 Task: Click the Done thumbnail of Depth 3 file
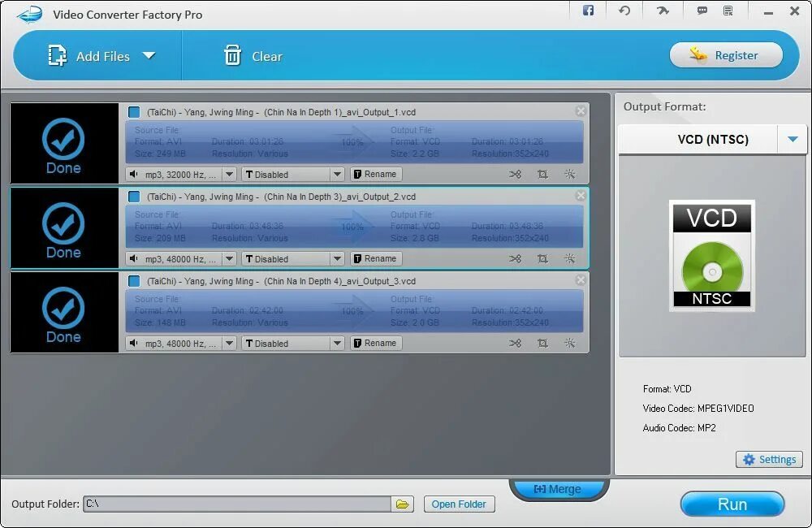coord(64,227)
